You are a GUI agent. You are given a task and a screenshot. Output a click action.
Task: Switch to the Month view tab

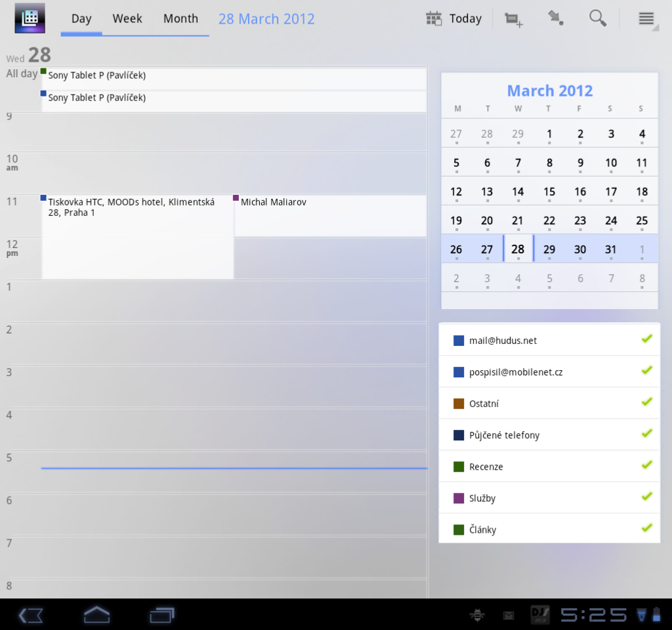point(180,18)
